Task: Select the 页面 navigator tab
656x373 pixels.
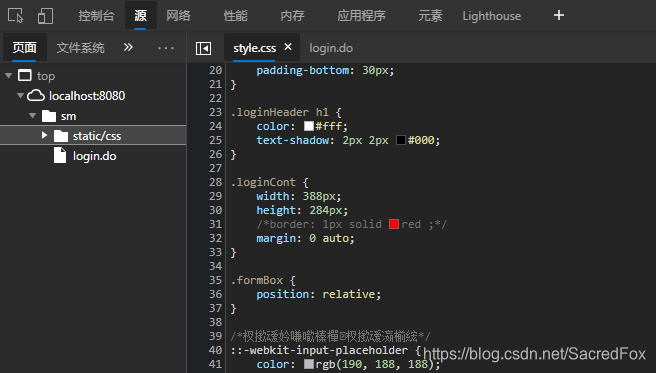Action: pyautogui.click(x=24, y=48)
